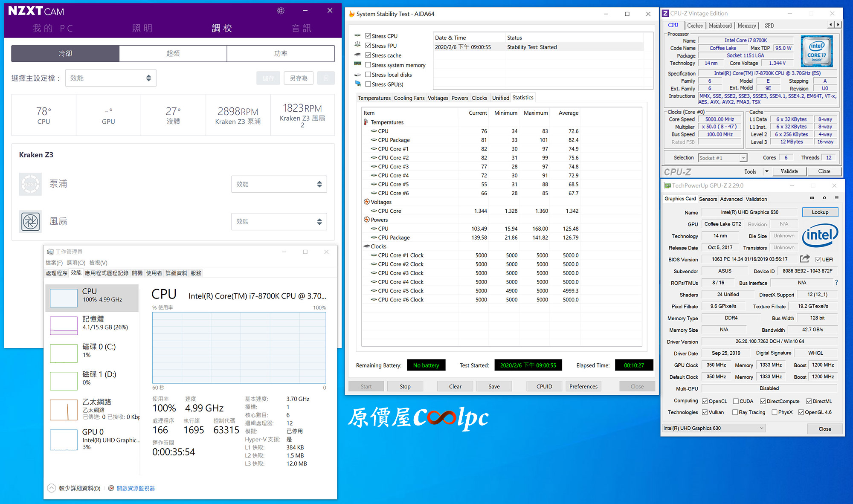This screenshot has height=504, width=853.
Task: Open CPU-Z Mainboard tab
Action: 720,26
